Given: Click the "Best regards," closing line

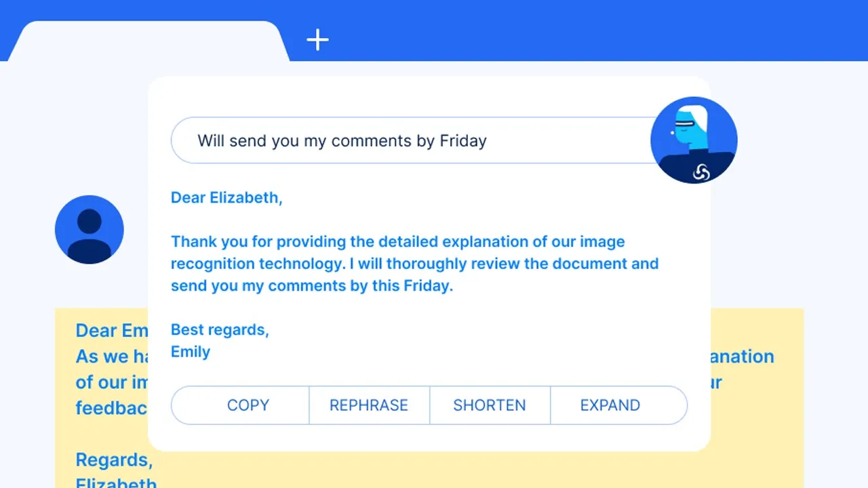Looking at the screenshot, I should pos(220,330).
